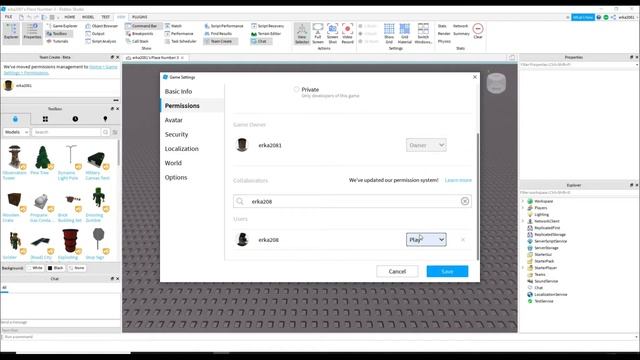Select None toolbox background
This screenshot has height=360, width=640.
[77, 268]
